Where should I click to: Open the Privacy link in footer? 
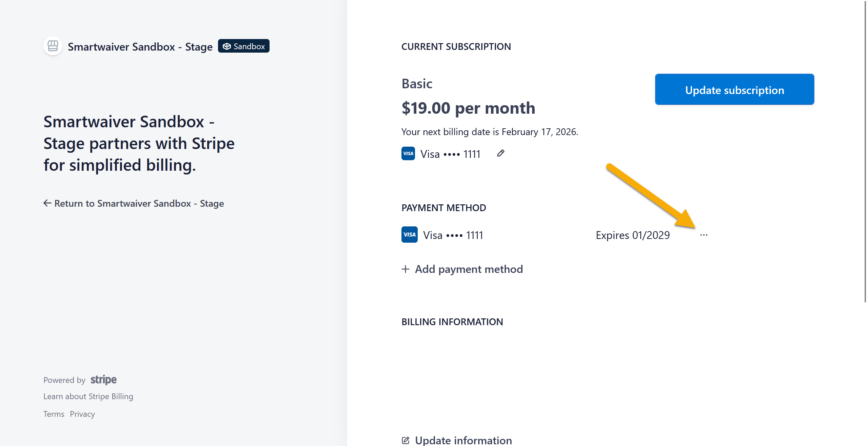[82, 414]
